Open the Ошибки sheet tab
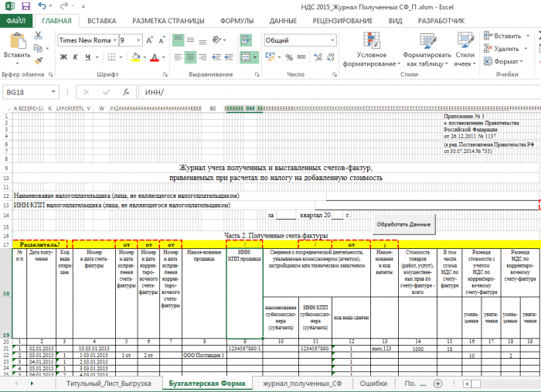 pyautogui.click(x=373, y=383)
